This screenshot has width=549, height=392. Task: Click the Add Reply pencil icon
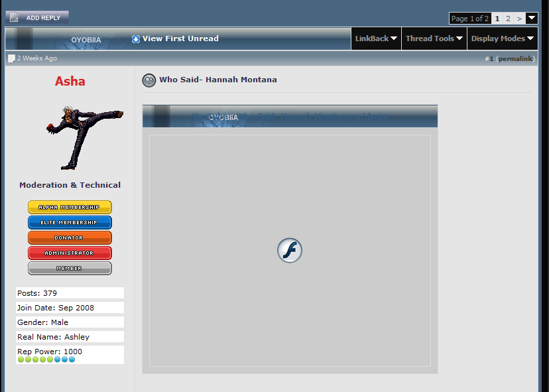14,17
